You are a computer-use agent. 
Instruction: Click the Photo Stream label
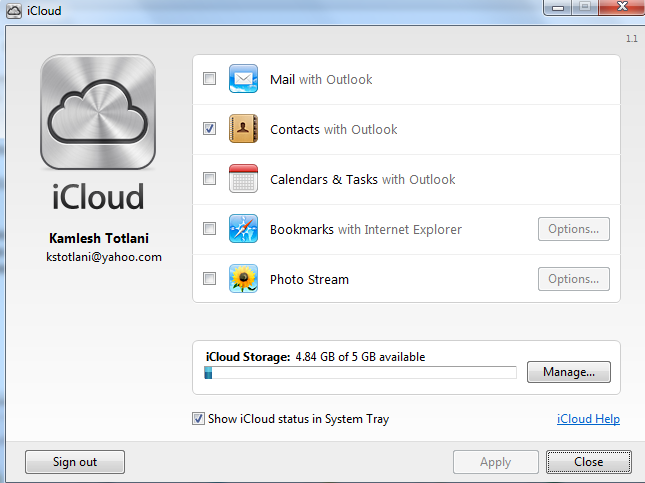309,280
